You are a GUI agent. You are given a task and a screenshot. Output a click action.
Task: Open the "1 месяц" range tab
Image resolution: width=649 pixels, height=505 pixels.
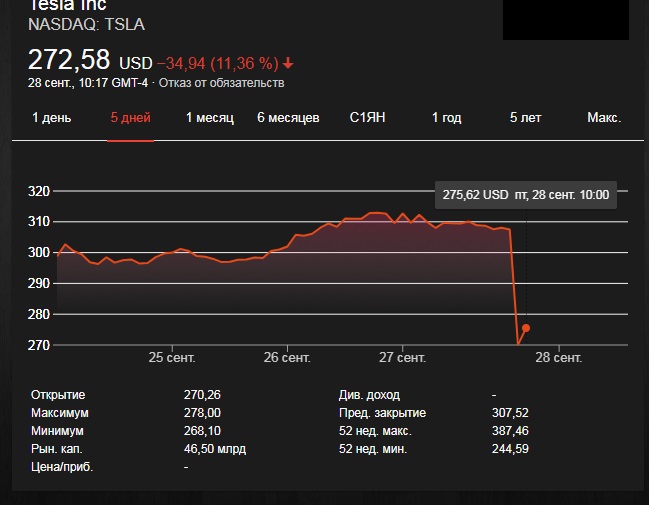pyautogui.click(x=210, y=118)
